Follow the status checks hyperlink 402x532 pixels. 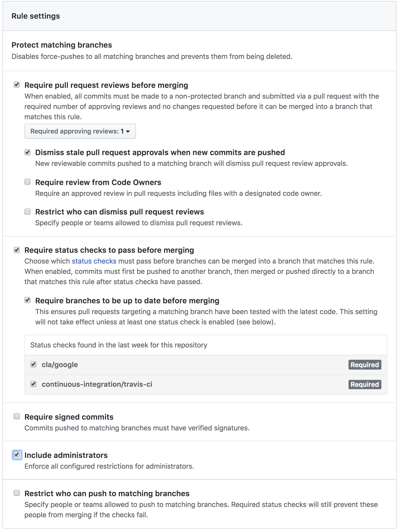click(94, 261)
